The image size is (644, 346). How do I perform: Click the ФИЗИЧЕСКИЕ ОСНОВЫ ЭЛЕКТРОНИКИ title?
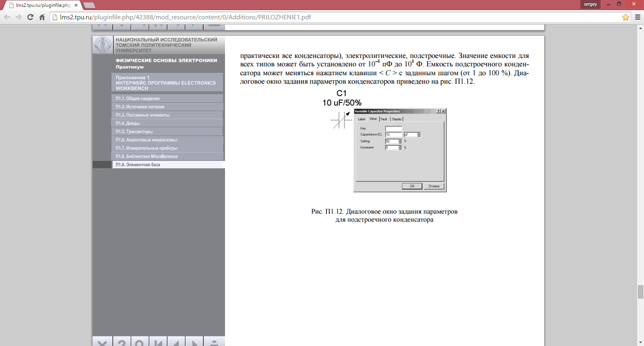pyautogui.click(x=166, y=60)
